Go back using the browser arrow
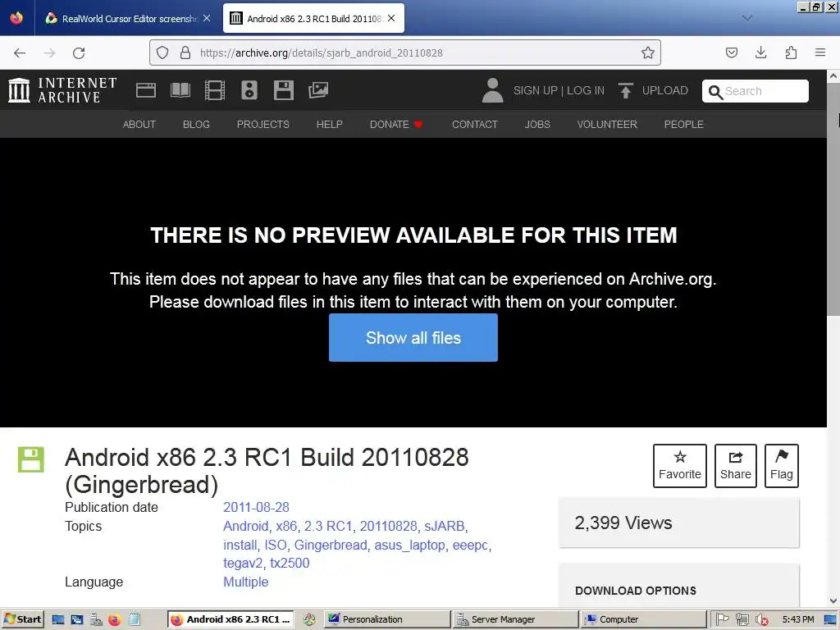This screenshot has height=630, width=840. pyautogui.click(x=20, y=52)
